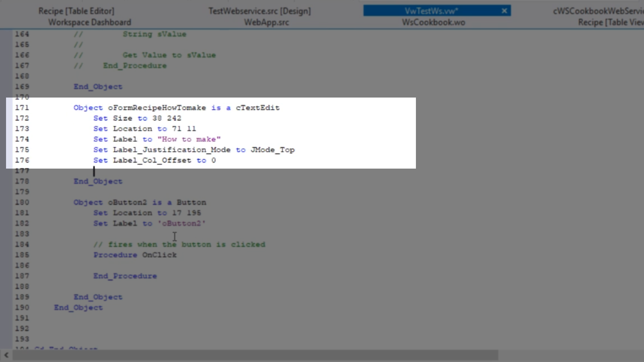Click on oFormRecipeHowTomake object name
644x362 pixels.
click(x=157, y=108)
